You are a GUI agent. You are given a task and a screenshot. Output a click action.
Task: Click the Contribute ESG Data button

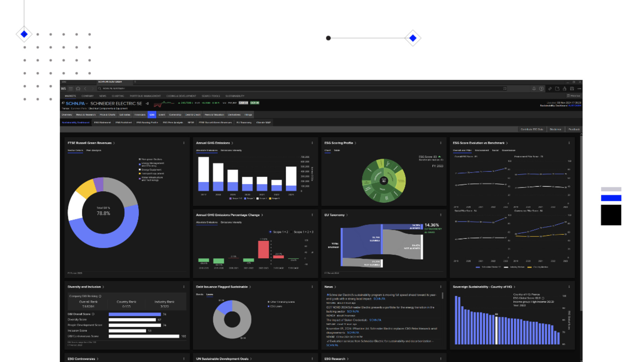[532, 129]
